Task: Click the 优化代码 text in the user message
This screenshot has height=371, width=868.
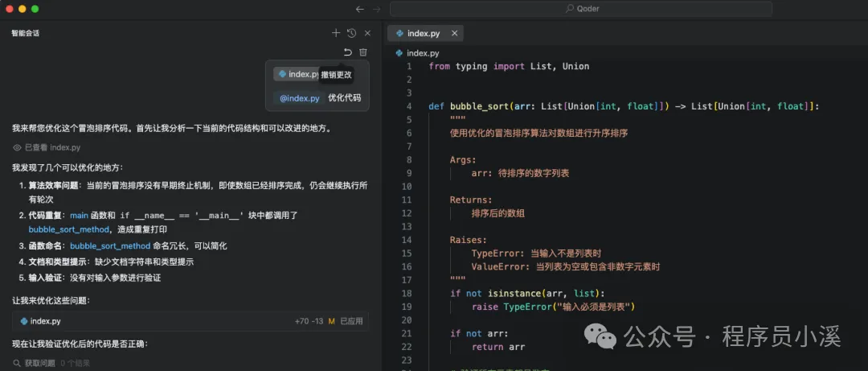Action: (x=344, y=98)
